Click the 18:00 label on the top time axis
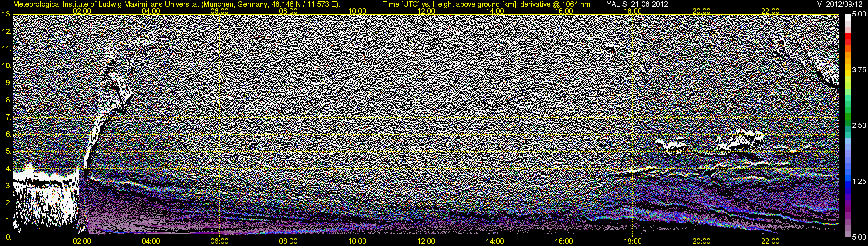Viewport: 868px width, 246px height. coord(632,11)
